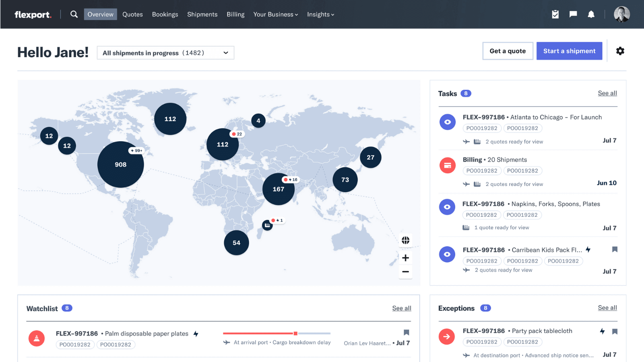
Task: Select the 908 shipments cluster
Action: pos(121,165)
